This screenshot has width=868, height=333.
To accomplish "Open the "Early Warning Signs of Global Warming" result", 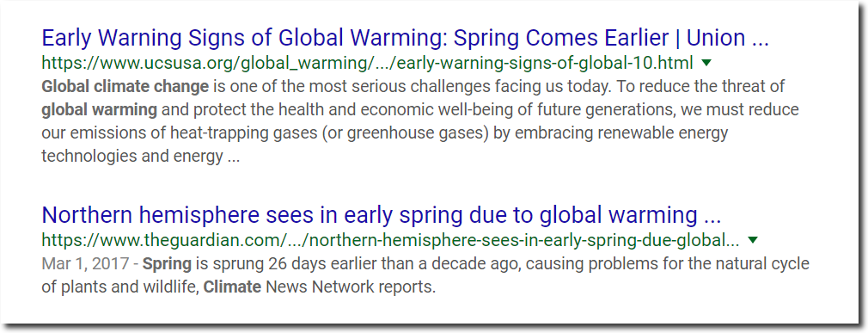I will pos(406,39).
